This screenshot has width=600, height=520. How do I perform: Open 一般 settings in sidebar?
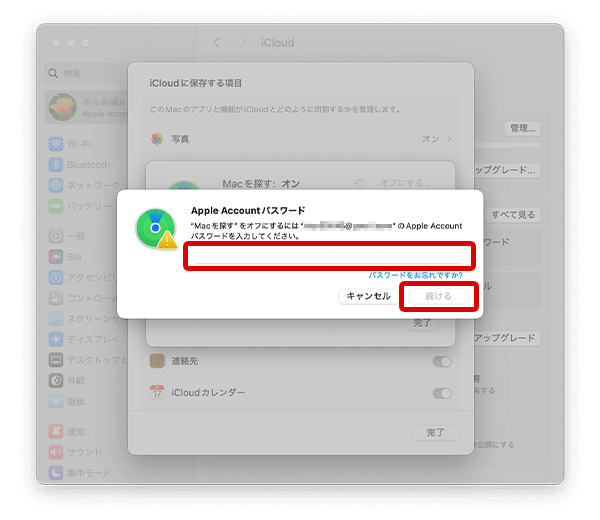(67, 236)
